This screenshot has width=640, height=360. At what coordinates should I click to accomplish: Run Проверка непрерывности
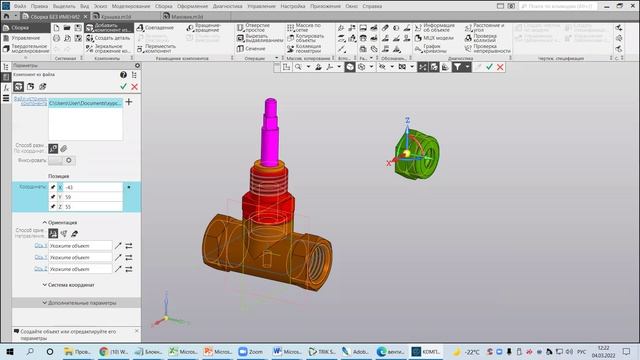click(488, 49)
